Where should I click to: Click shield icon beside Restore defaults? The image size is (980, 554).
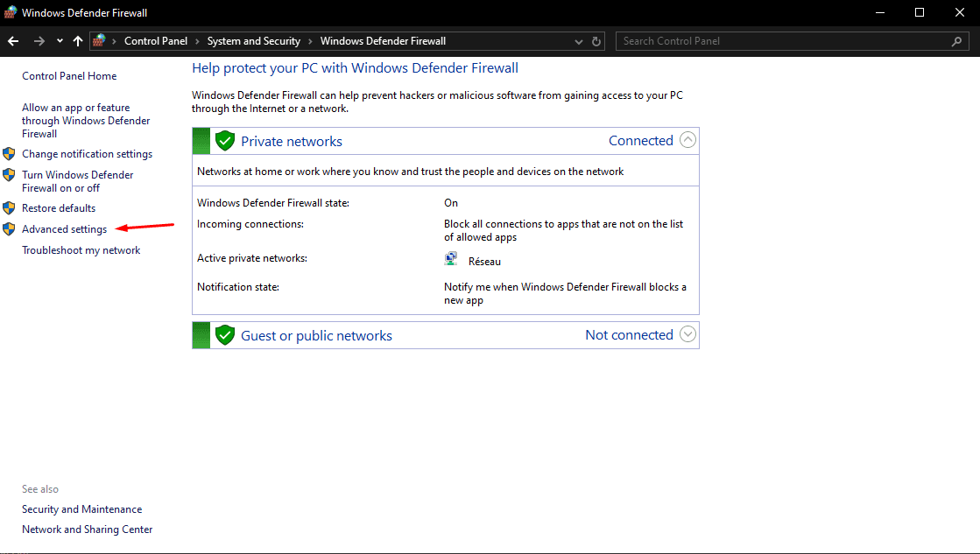point(9,208)
